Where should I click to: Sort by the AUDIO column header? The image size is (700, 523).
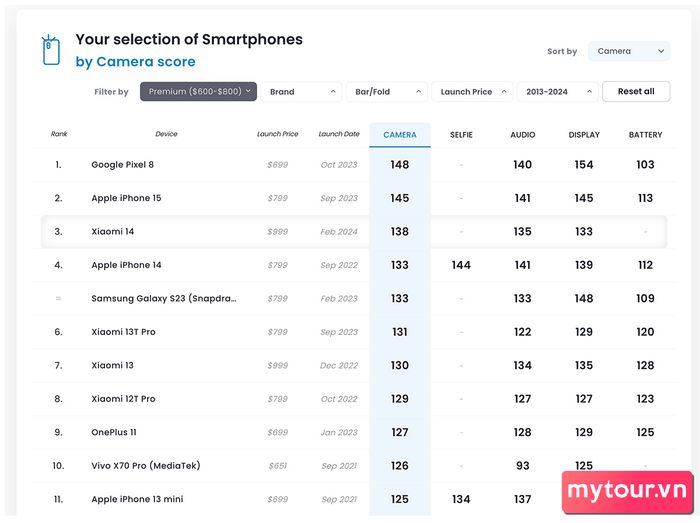click(522, 135)
